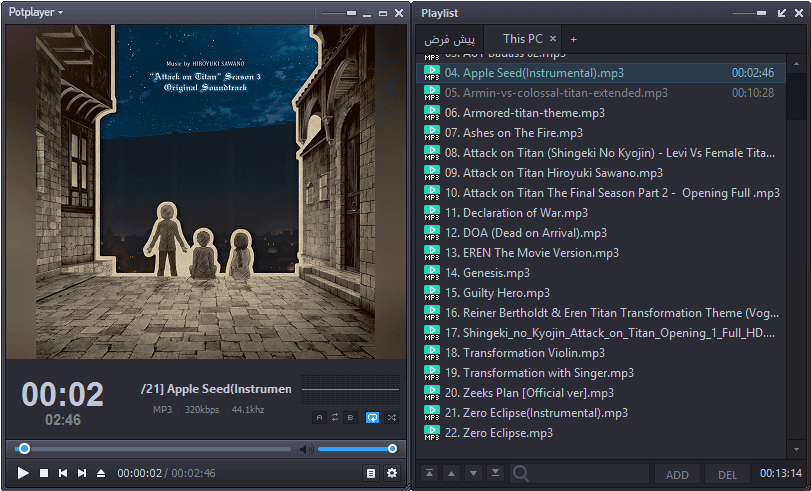Image resolution: width=811 pixels, height=491 pixels.
Task: Open the Potplayer main menu dropdown
Action: (x=36, y=12)
